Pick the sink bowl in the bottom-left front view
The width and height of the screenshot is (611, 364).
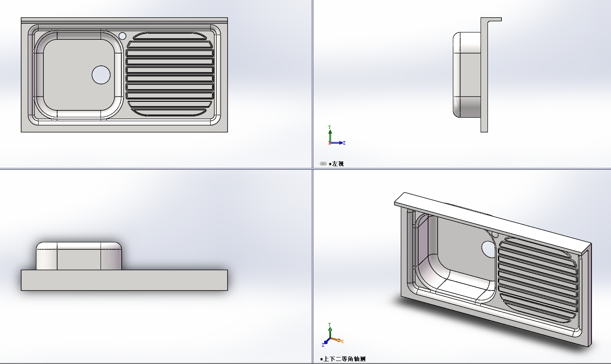[x=79, y=256]
